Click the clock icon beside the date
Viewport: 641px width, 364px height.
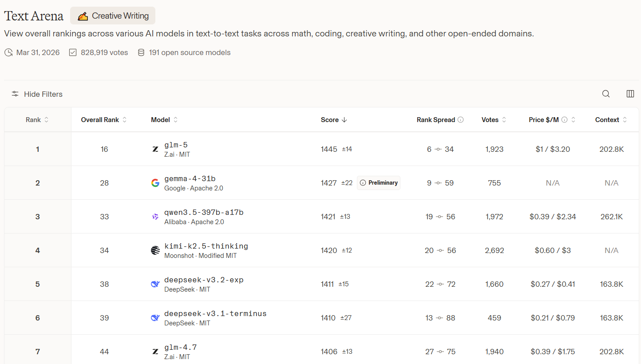tap(8, 52)
